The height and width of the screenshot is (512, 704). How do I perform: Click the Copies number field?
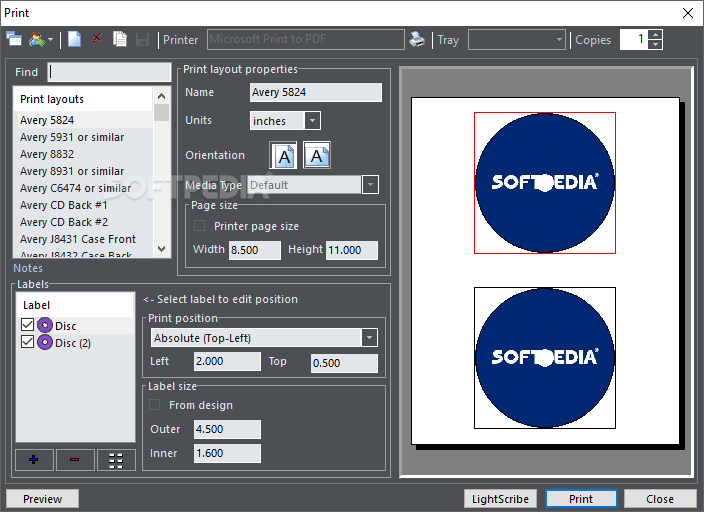634,40
